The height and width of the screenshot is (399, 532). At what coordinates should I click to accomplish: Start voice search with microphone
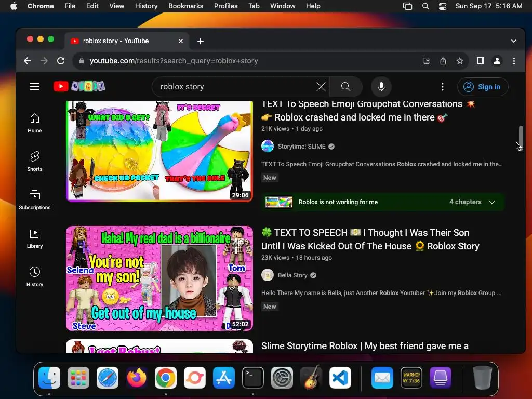[381, 87]
